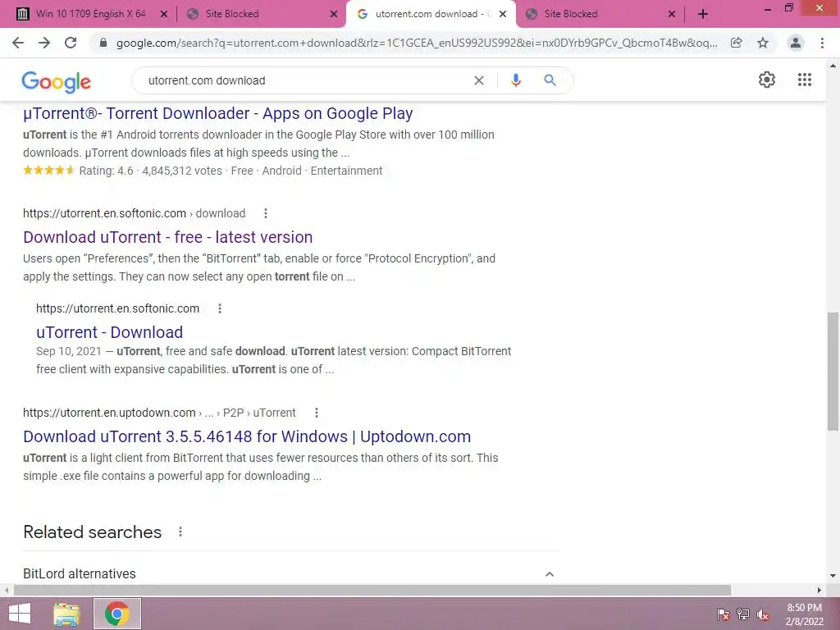This screenshot has height=630, width=840.
Task: Open File Explorer from the taskbar
Action: click(x=66, y=614)
